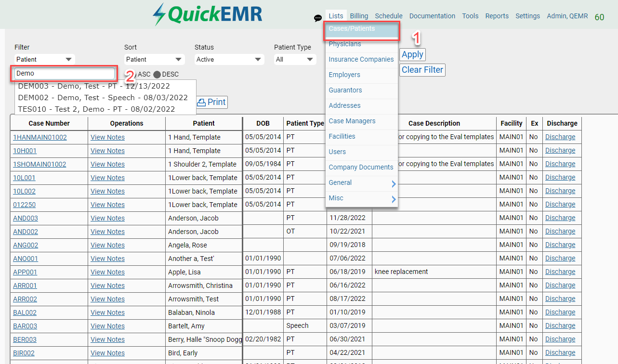This screenshot has width=618, height=364.
Task: Open the Documentation menu
Action: (432, 16)
